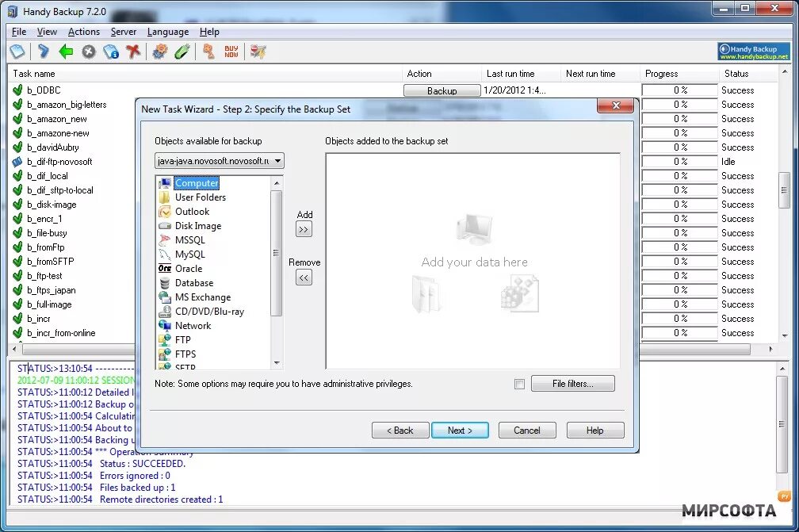Select the b_disk-image task
The image size is (799, 532).
(x=52, y=205)
